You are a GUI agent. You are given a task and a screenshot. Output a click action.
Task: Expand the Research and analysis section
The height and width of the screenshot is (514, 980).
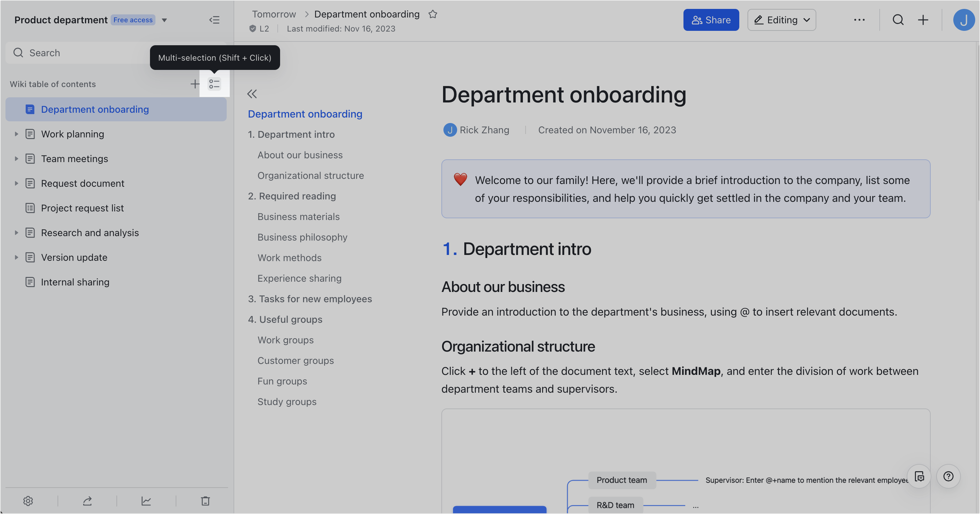tap(16, 232)
